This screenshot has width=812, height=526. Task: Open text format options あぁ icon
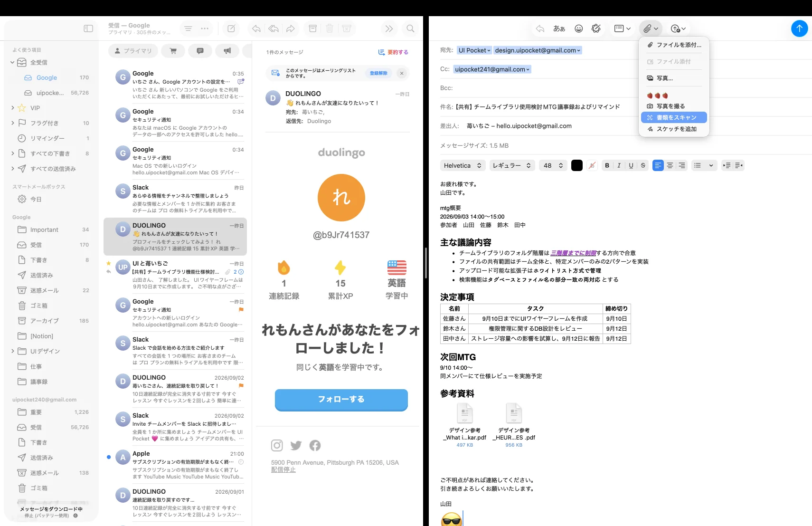[x=559, y=29]
